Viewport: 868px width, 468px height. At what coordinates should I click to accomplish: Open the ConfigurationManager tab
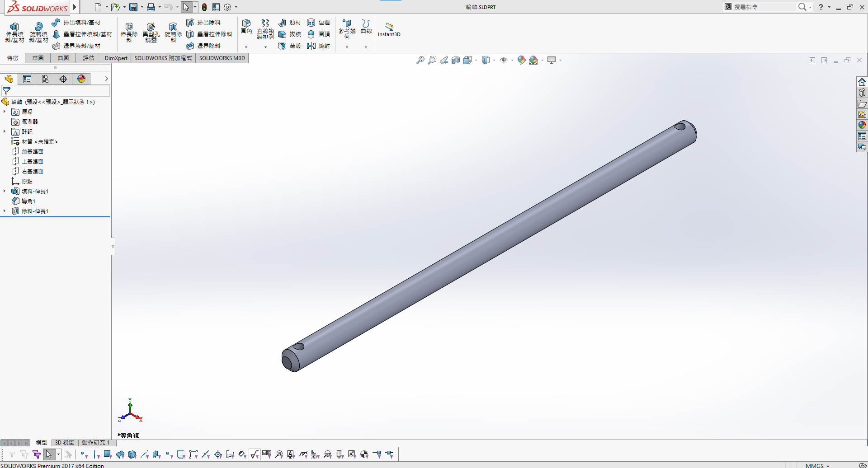[45, 79]
